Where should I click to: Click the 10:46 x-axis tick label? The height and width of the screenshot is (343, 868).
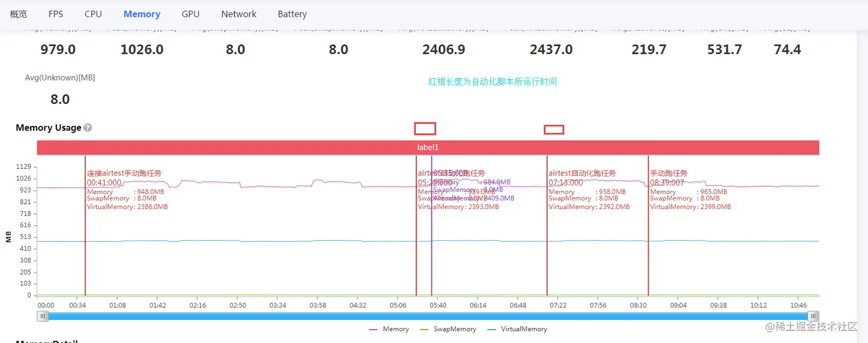tap(798, 305)
